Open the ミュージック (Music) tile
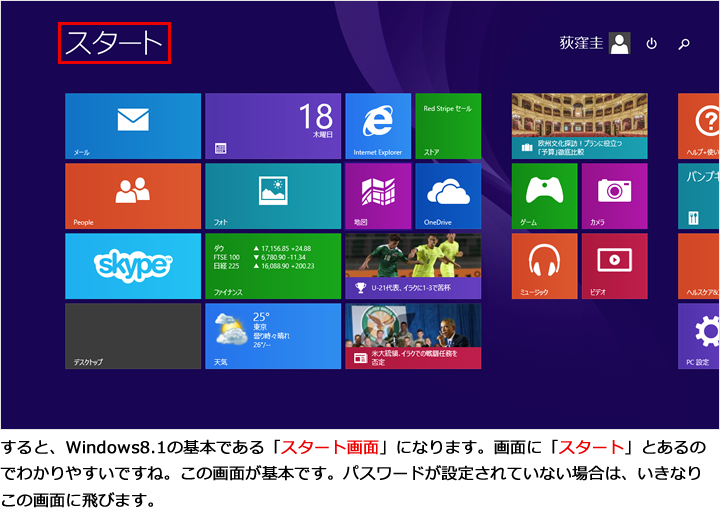Image resolution: width=720 pixels, height=509 pixels. 545,266
